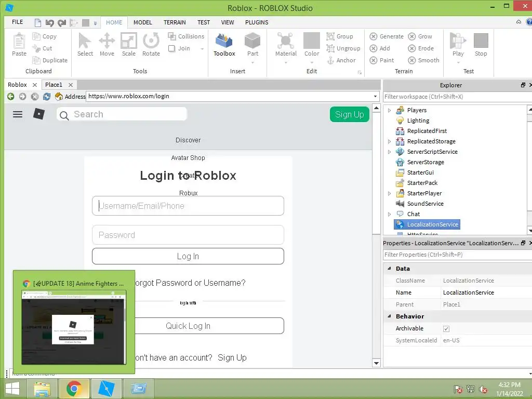Open File Explorer from the taskbar
Screen dimensions: 532x399
[42, 389]
